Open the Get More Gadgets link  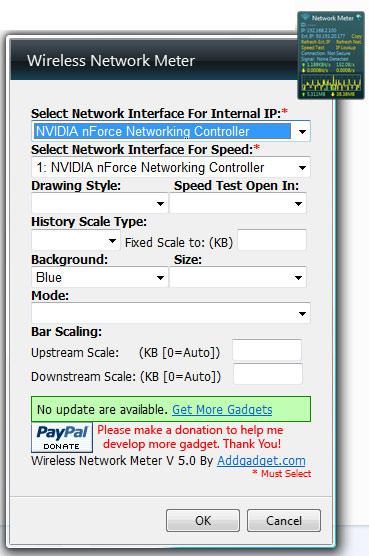(x=222, y=410)
